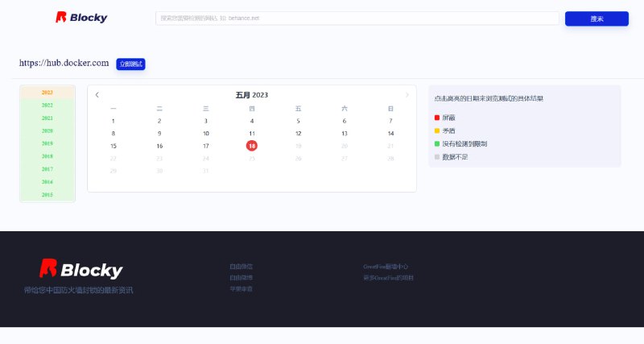Select date 7 on the May calendar
Image resolution: width=644 pixels, height=344 pixels.
pyautogui.click(x=390, y=121)
